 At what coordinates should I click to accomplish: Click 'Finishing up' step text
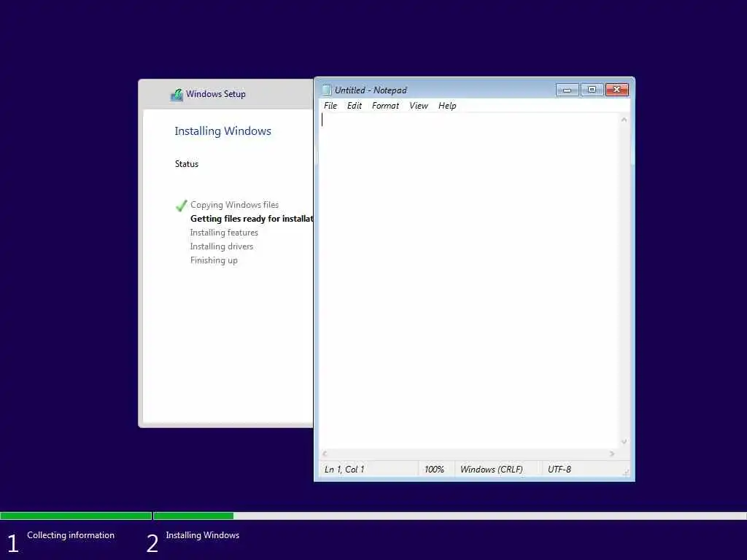214,260
